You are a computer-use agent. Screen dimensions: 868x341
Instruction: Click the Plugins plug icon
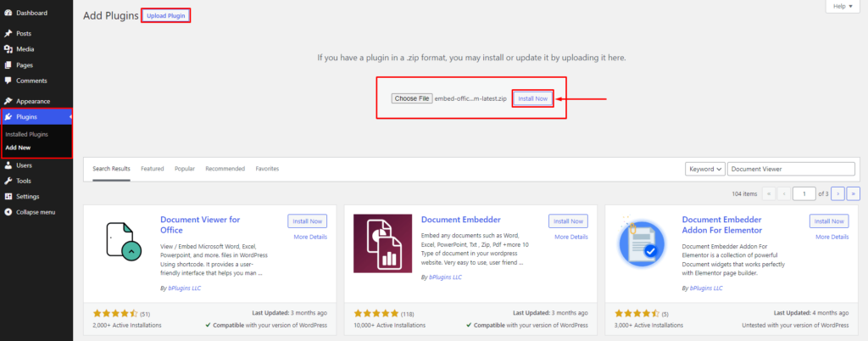tap(8, 117)
